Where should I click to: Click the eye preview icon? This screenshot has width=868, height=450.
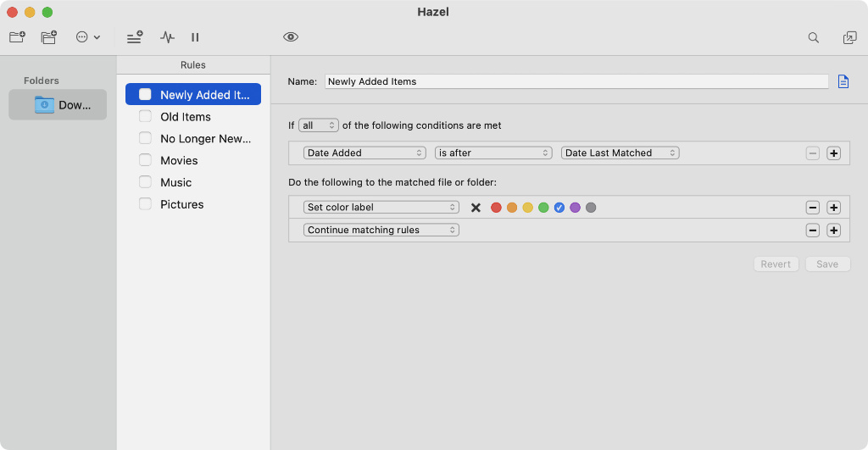coord(291,37)
